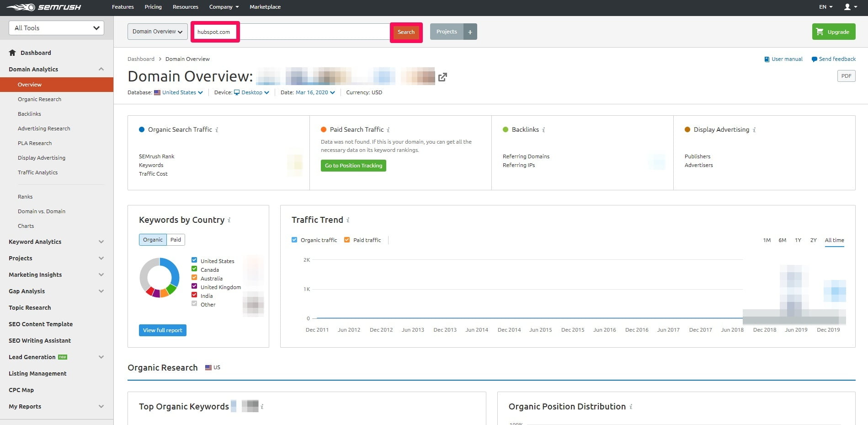Click Go to Position Tracking button
The width and height of the screenshot is (868, 425).
point(353,166)
